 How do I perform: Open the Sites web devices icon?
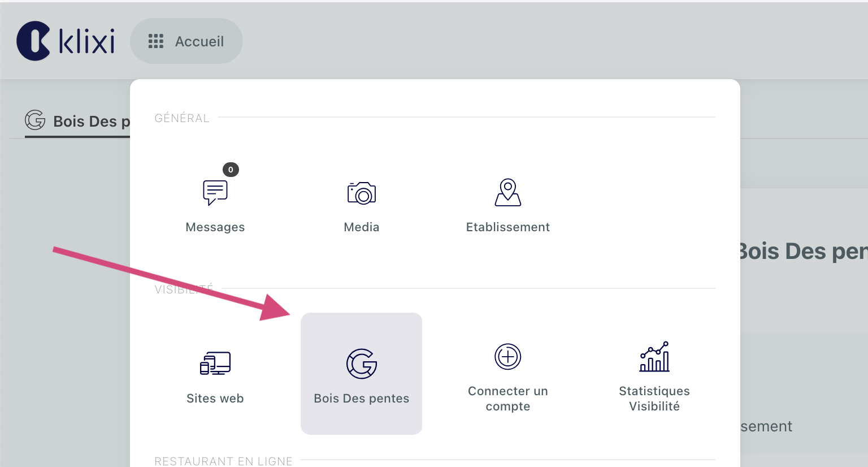coord(215,364)
